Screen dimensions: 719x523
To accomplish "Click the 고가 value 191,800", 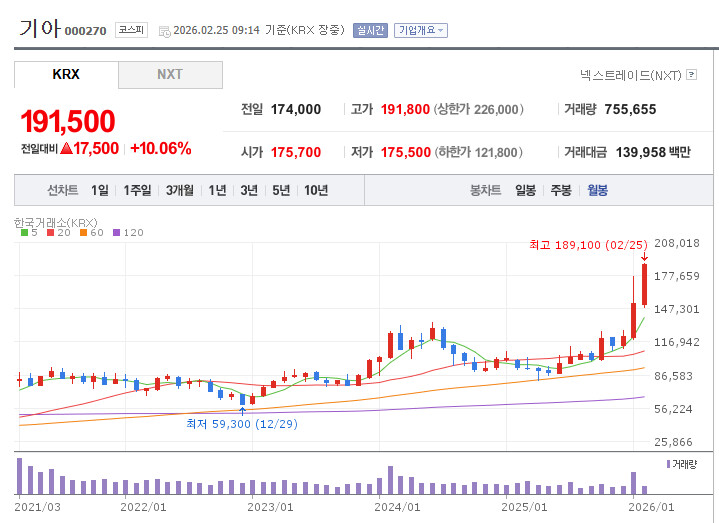I will point(405,110).
